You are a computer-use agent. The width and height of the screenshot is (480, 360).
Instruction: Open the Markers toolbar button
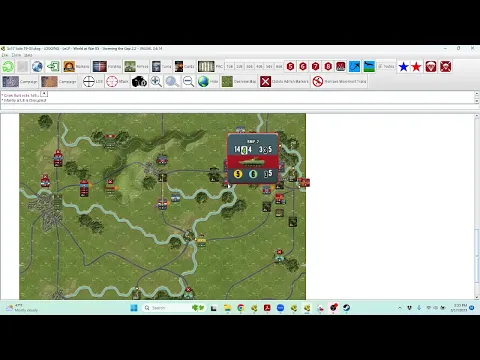(x=76, y=66)
